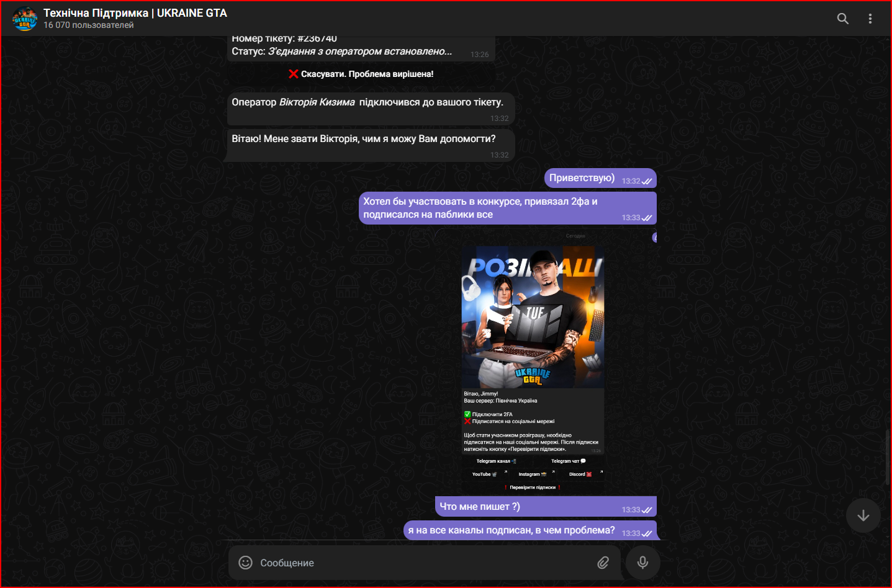Open the UKRAINE GTA chat avatar
The width and height of the screenshot is (892, 588).
(x=25, y=19)
